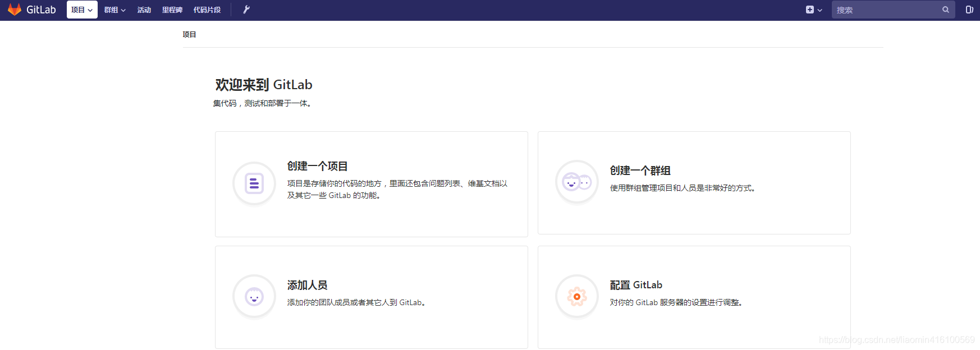The image size is (980, 350).
Task: Click the 欢迎来到 GitLab heading
Action: pos(264,85)
